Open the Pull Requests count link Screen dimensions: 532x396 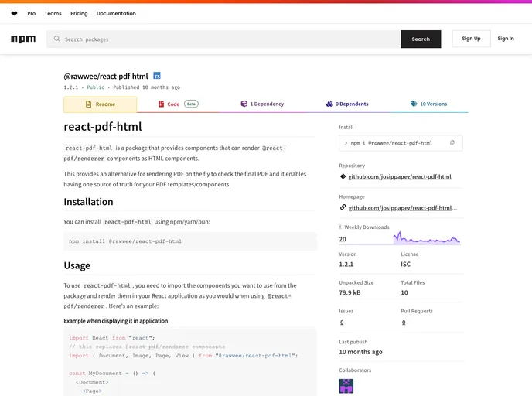[x=404, y=323]
